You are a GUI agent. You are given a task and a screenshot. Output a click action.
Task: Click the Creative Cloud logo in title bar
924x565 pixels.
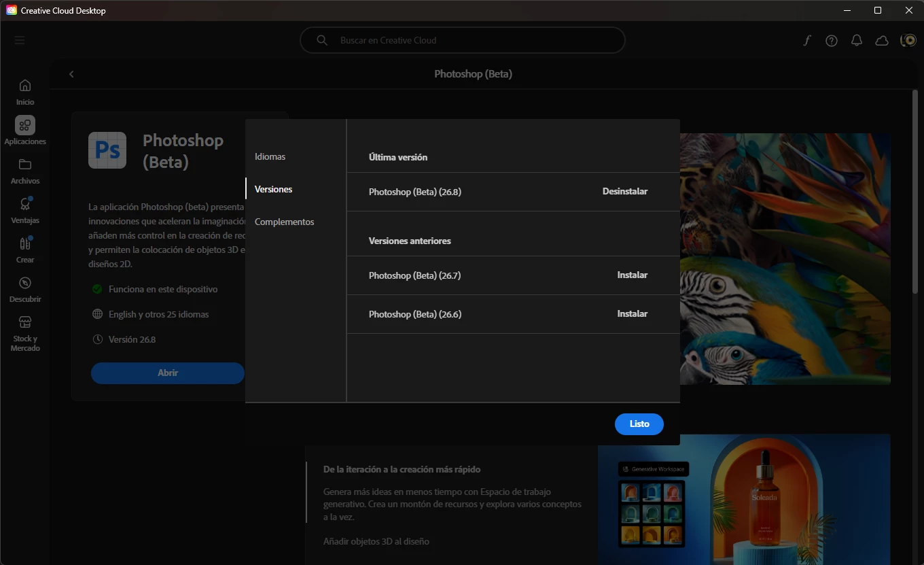click(x=11, y=10)
